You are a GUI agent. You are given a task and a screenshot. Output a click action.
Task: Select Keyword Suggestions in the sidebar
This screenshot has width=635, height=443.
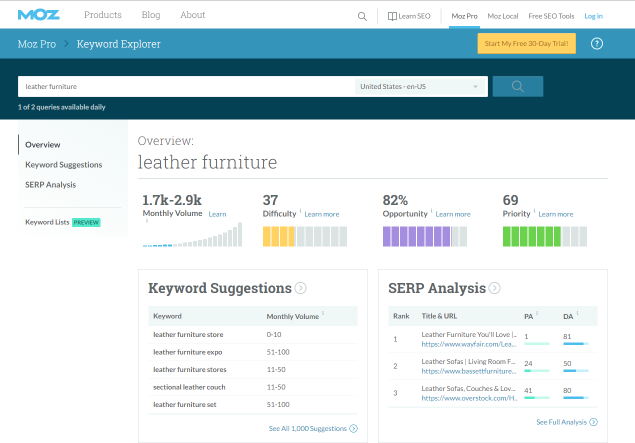coord(64,165)
